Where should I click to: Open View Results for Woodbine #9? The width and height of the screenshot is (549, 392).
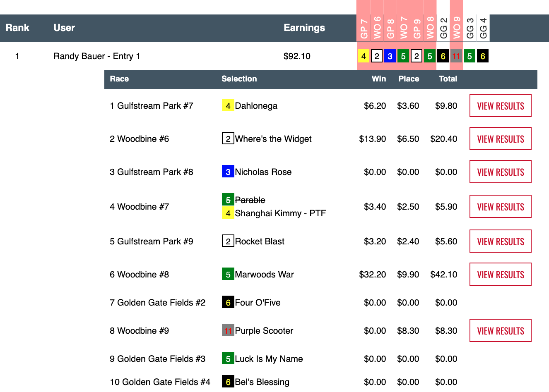point(500,331)
